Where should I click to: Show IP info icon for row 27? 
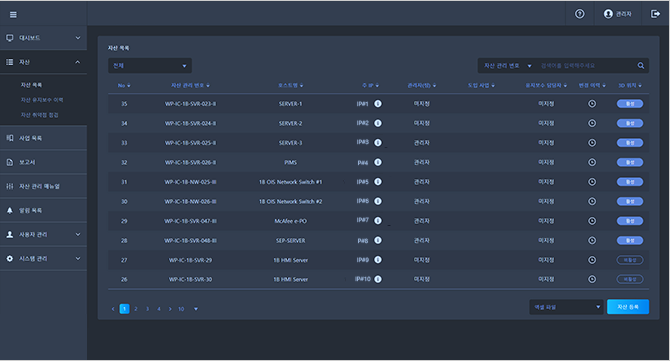click(x=378, y=260)
